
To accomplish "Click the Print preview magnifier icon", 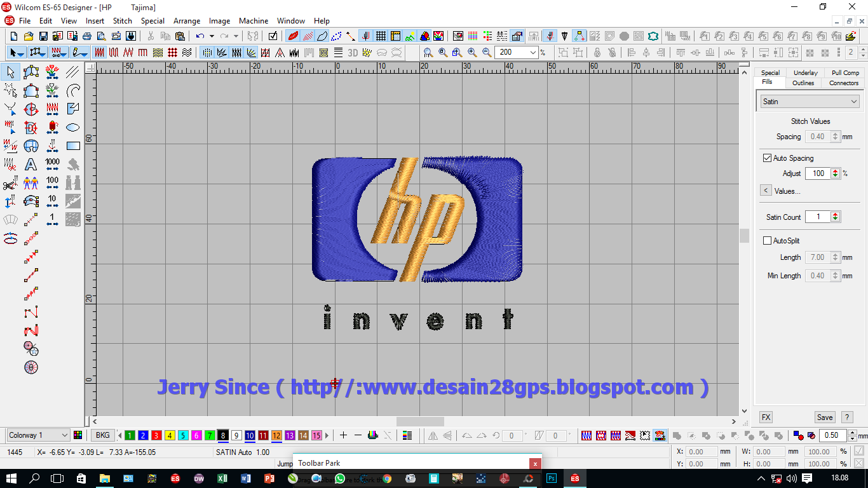I will click(102, 36).
